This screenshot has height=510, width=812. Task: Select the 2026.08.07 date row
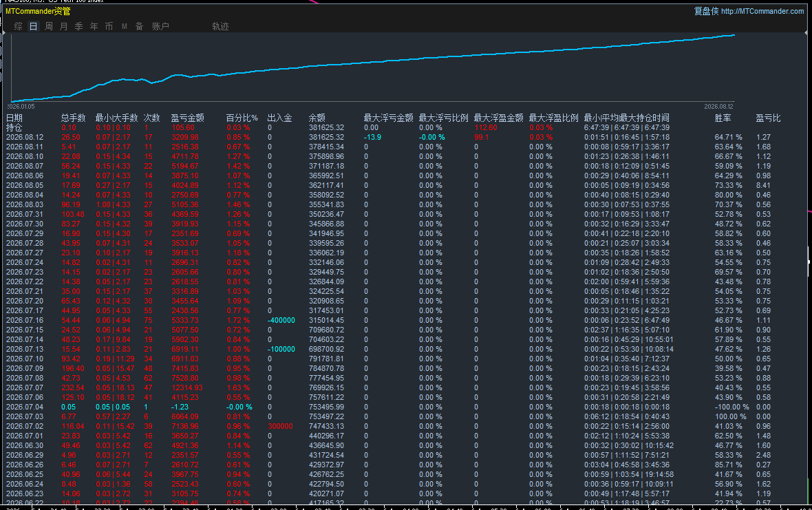point(25,166)
